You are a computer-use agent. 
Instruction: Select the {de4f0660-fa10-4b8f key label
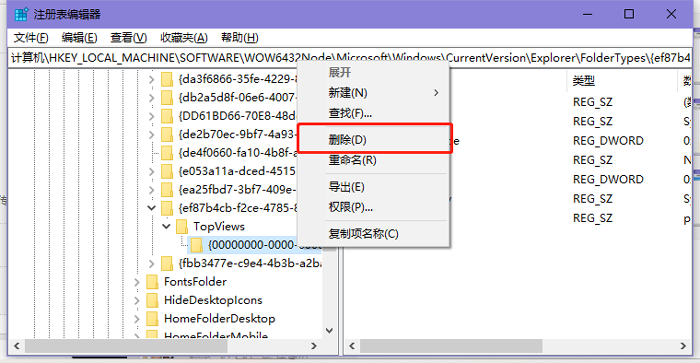pos(238,153)
